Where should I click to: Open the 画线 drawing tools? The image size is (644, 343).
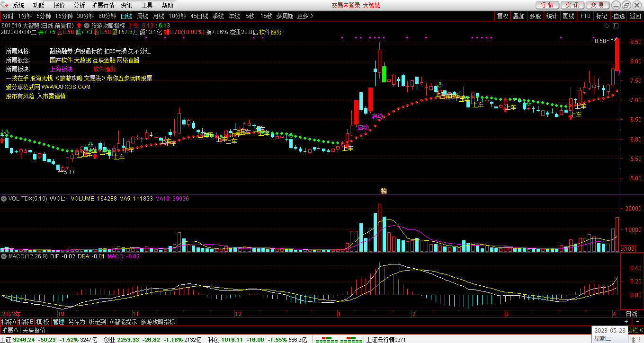point(568,16)
